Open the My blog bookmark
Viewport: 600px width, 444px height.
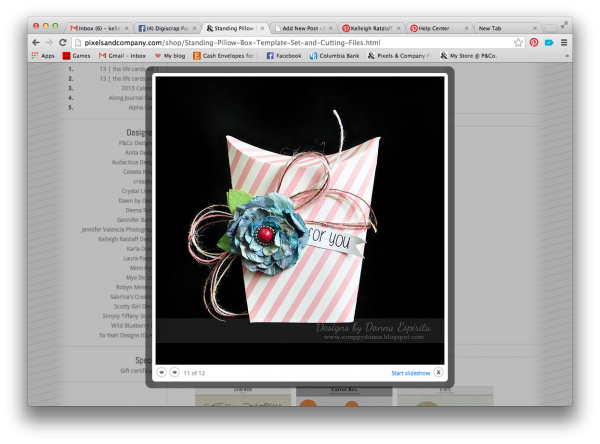[170, 56]
